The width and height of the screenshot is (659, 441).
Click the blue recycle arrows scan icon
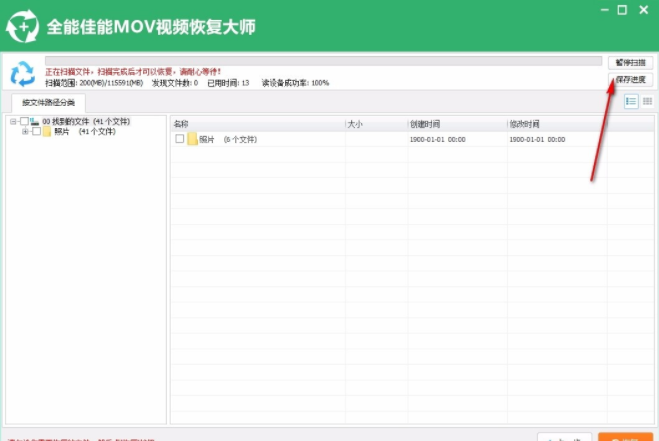click(x=22, y=74)
